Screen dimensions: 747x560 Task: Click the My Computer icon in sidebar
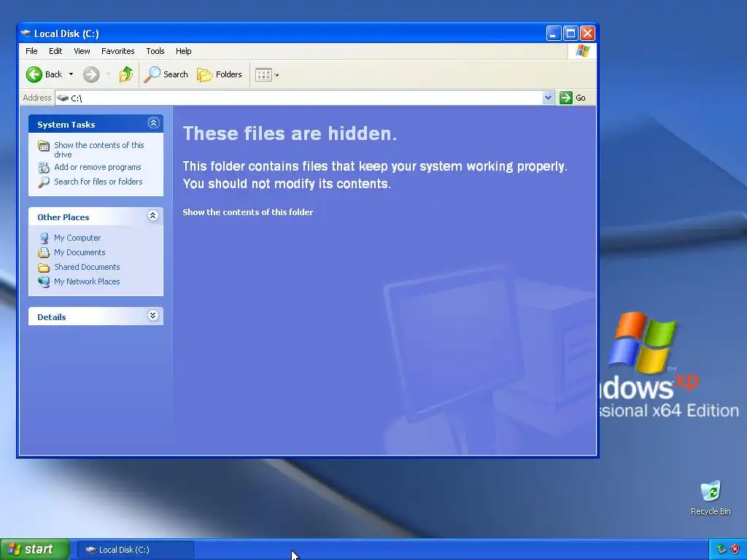click(44, 238)
